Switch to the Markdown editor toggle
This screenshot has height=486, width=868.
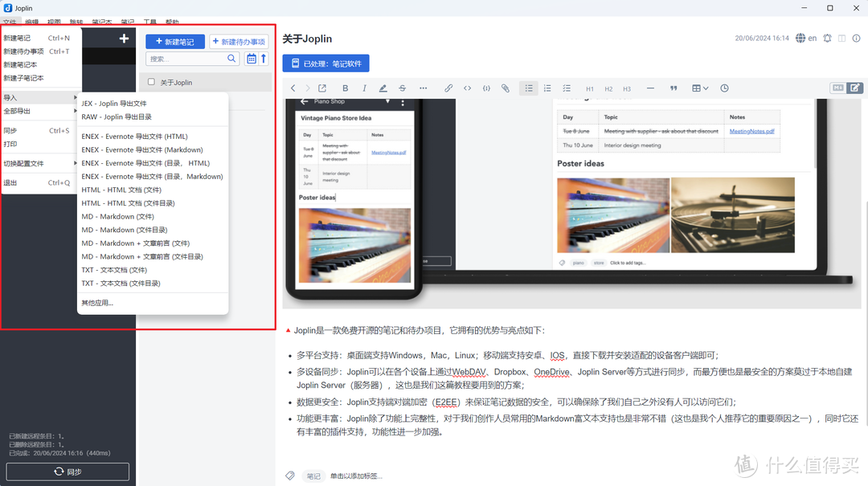coord(837,88)
